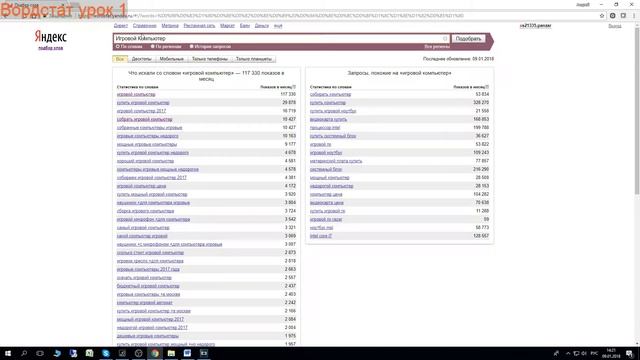Click the impressions value '328 270'
This screenshot has height=360, width=640.
point(481,103)
